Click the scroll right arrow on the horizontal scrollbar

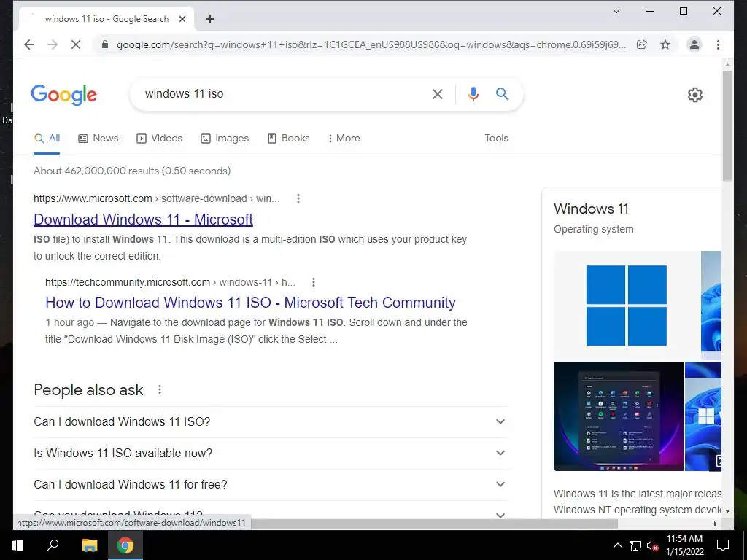[715, 524]
